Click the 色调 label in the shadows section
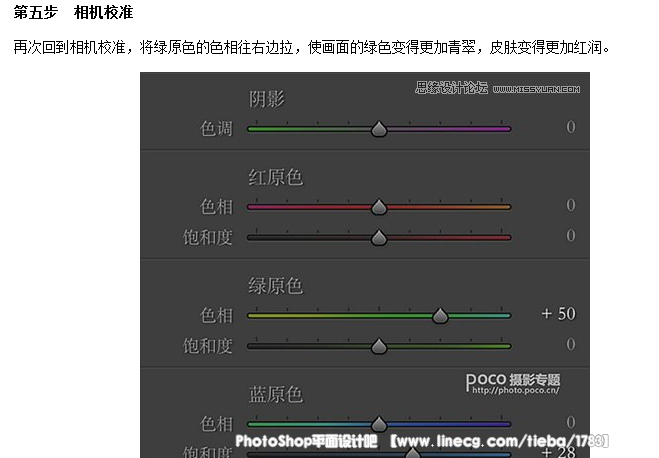Screen dimensions: 659x458 [x=216, y=129]
